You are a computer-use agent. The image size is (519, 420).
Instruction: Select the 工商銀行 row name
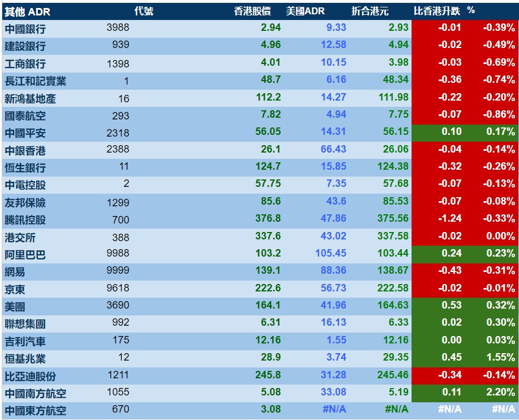(25, 64)
